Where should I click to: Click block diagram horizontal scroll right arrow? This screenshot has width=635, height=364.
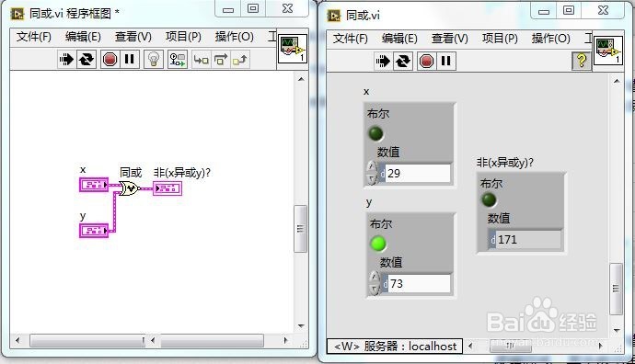click(285, 340)
